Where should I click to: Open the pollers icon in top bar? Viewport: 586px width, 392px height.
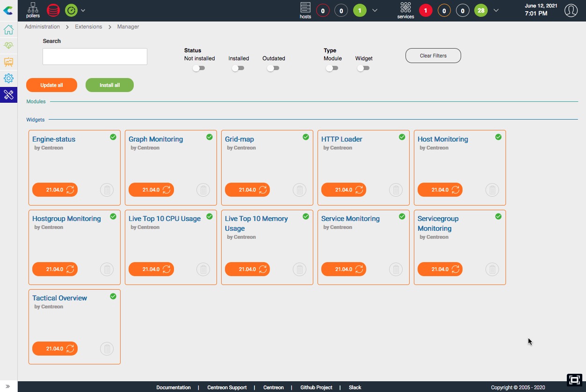pyautogui.click(x=33, y=10)
